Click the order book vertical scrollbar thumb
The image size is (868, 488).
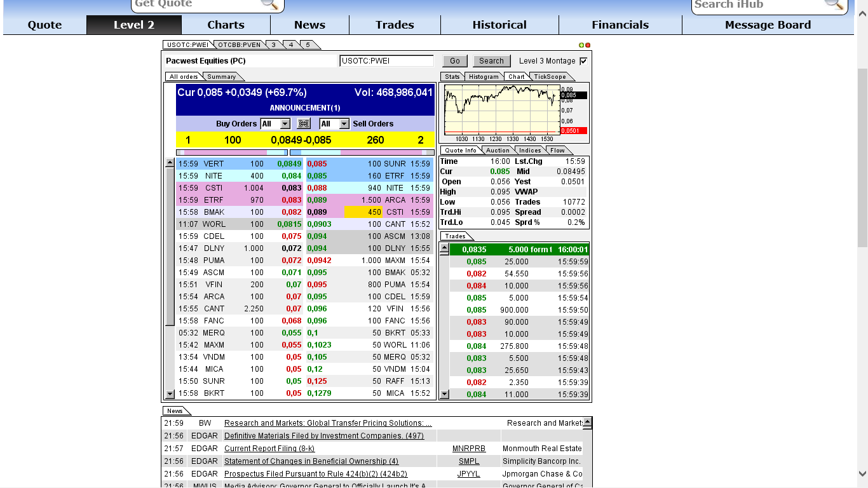coord(170,247)
